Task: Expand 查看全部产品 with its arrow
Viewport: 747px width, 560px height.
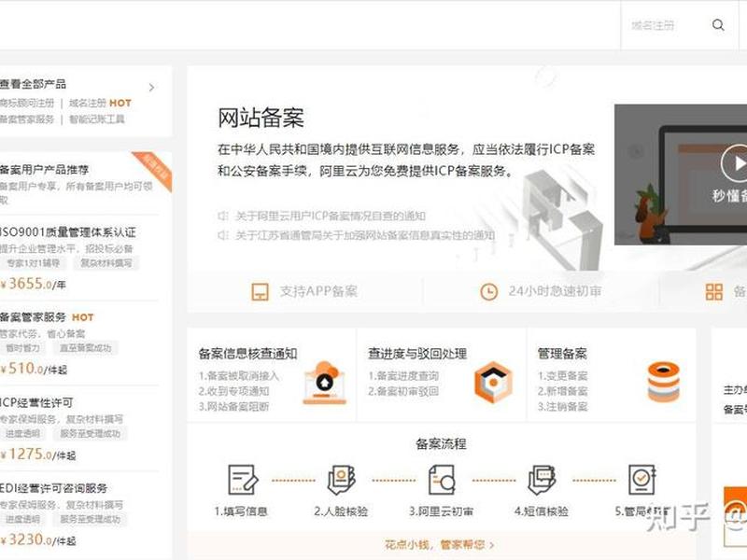Action: (151, 88)
